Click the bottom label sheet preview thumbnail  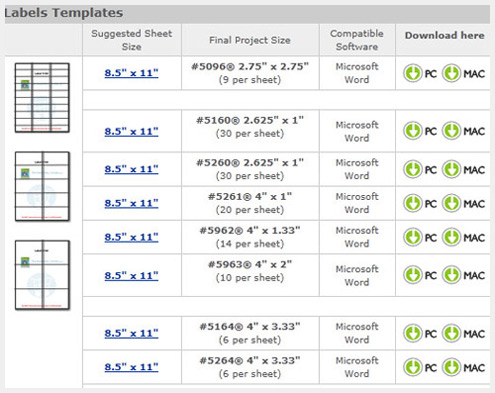pos(42,275)
